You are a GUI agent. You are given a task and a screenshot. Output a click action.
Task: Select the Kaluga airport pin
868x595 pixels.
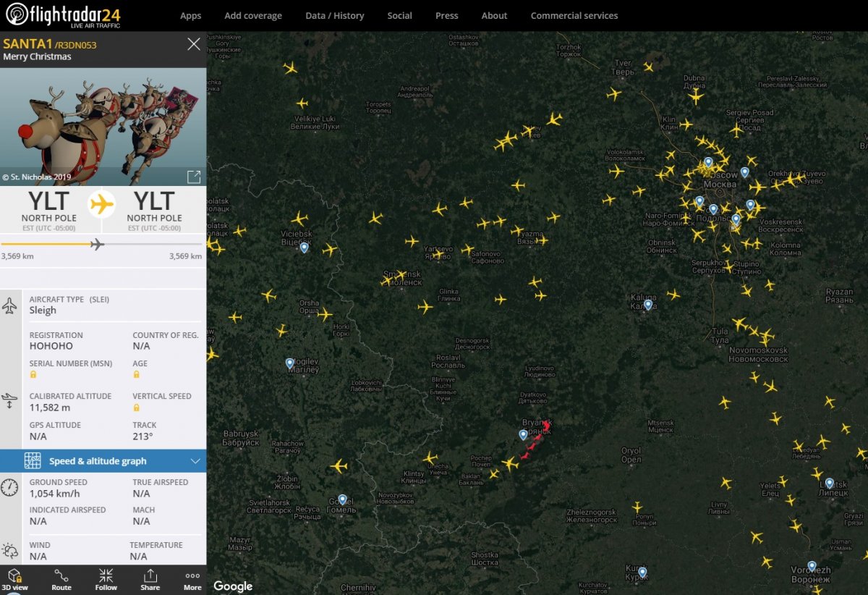tap(648, 305)
